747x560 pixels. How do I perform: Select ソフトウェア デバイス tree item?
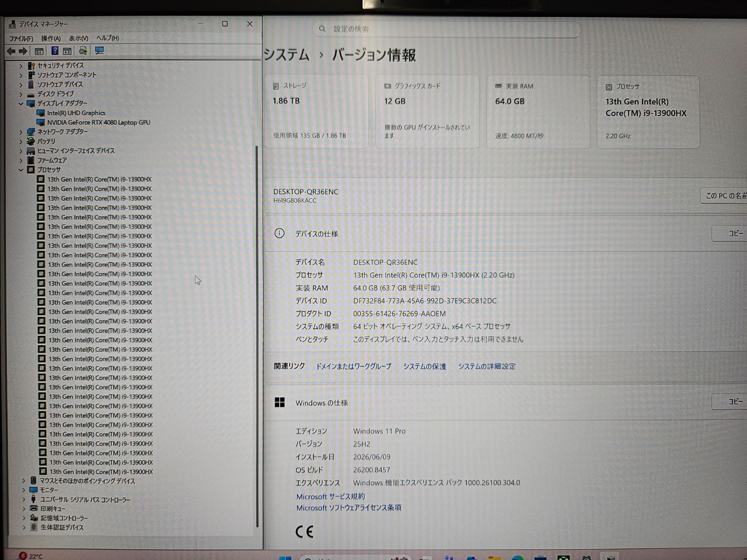click(x=60, y=84)
